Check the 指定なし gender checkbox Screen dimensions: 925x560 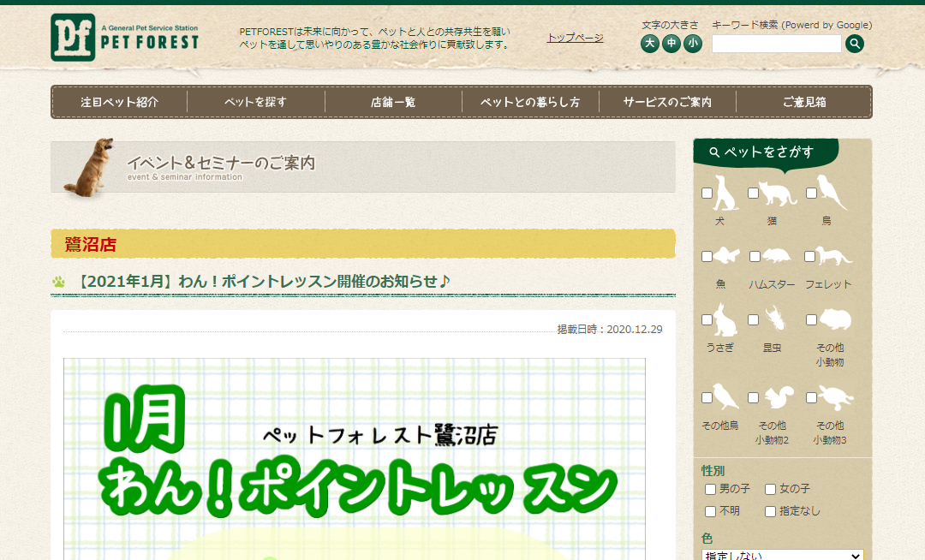point(770,512)
